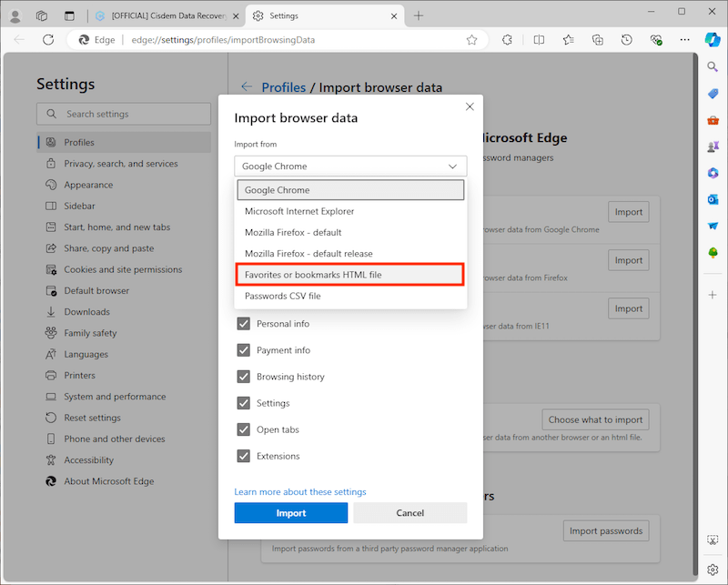
Task: Click Import button for Firefox data
Action: click(629, 260)
